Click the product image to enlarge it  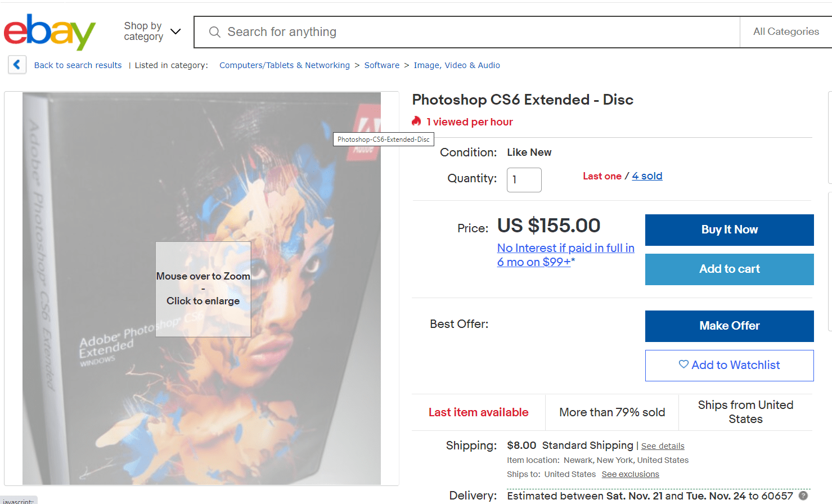pos(203,288)
